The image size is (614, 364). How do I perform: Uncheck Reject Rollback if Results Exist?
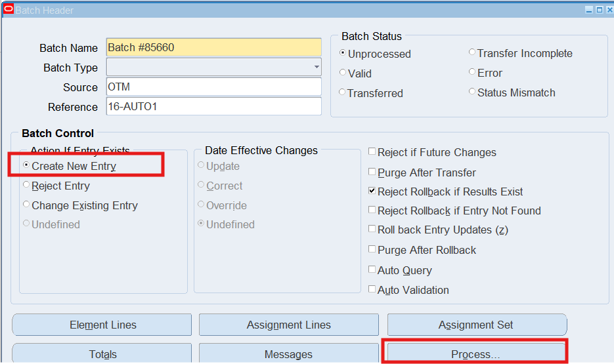click(x=372, y=192)
